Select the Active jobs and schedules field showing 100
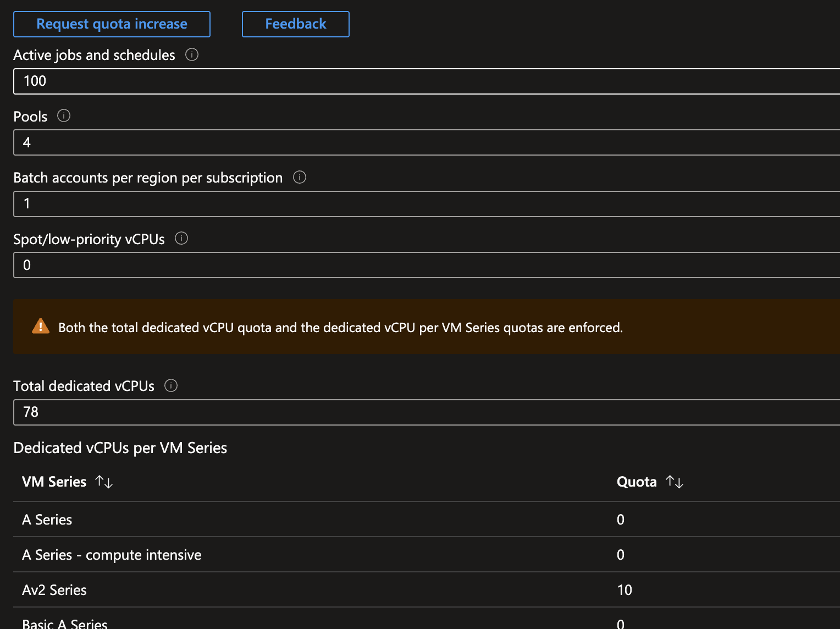This screenshot has width=840, height=629. (427, 81)
